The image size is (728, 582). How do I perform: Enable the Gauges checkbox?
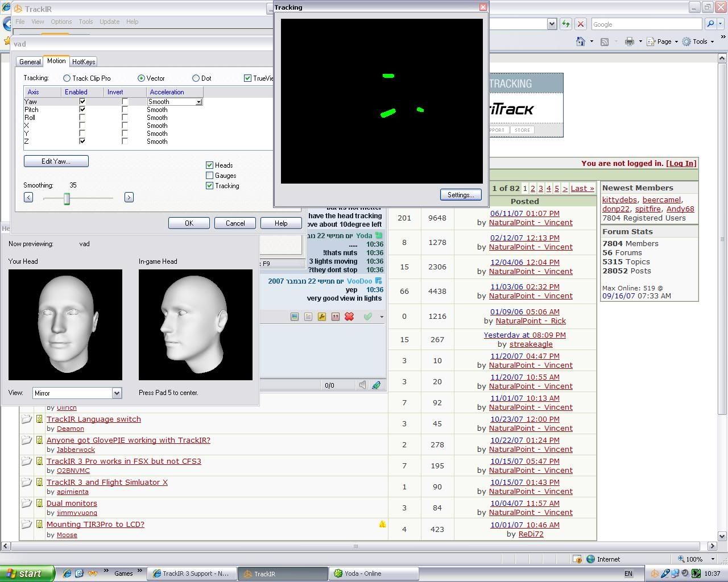(209, 176)
